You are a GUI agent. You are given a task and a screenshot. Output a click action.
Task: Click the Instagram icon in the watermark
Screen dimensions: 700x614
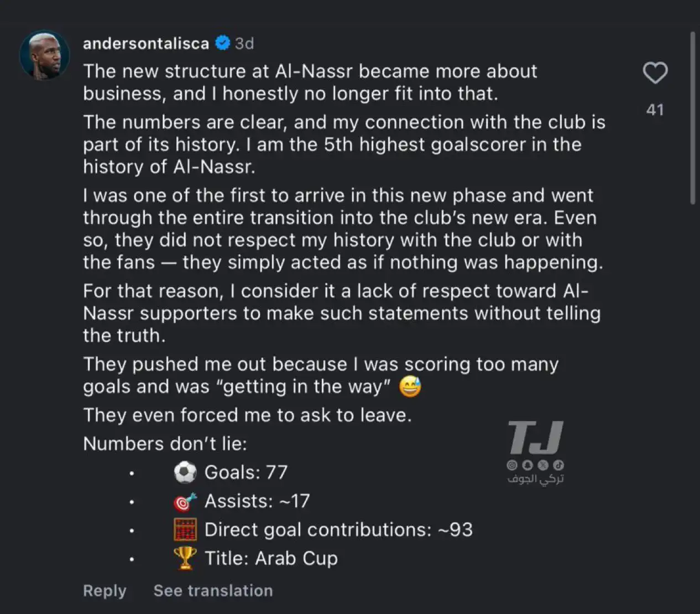coord(513,466)
